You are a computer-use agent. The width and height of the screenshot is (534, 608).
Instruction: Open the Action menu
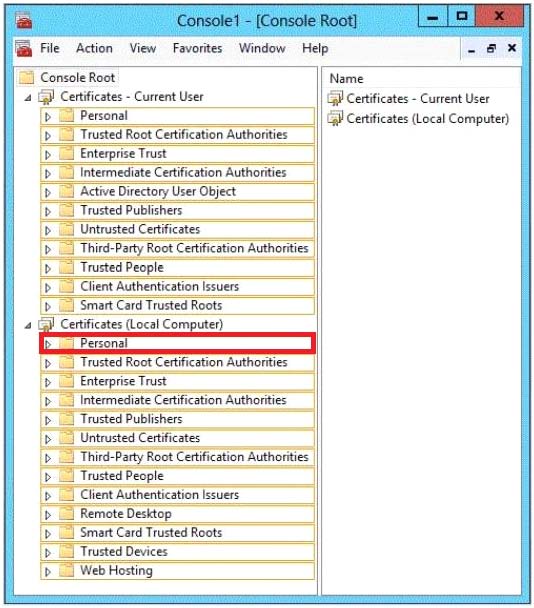click(x=94, y=48)
